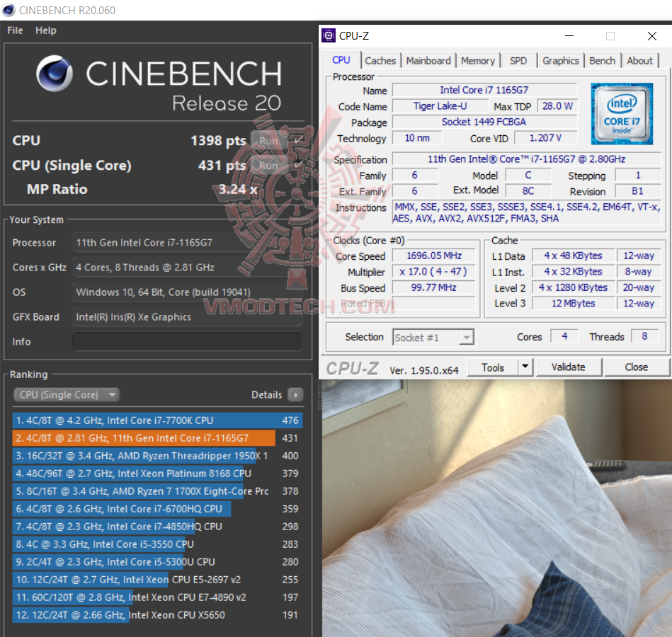Select the i7-7700K ranking row

click(x=157, y=420)
